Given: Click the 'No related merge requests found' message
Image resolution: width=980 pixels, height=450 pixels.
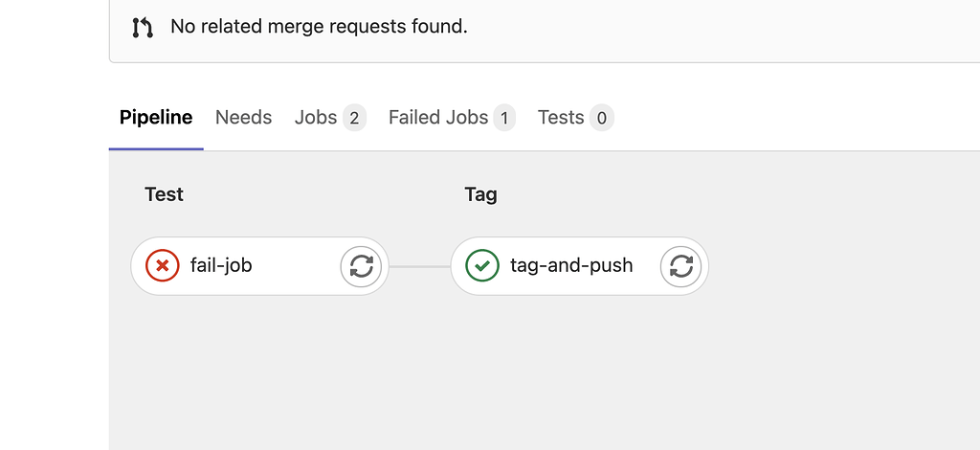Looking at the screenshot, I should (x=319, y=27).
